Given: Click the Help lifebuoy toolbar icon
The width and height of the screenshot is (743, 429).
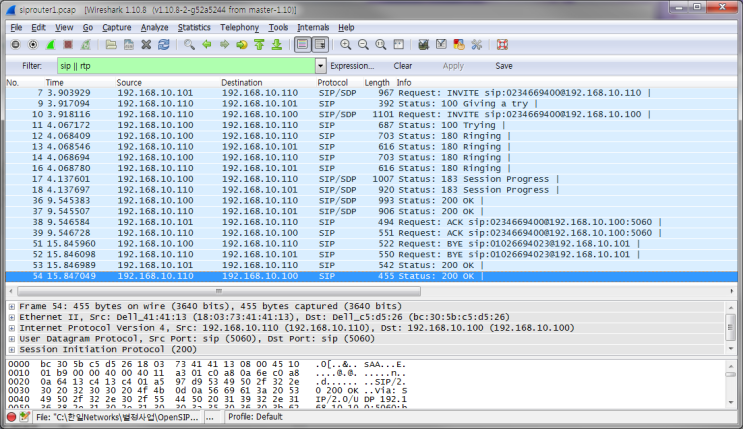Looking at the screenshot, I should click(502, 45).
